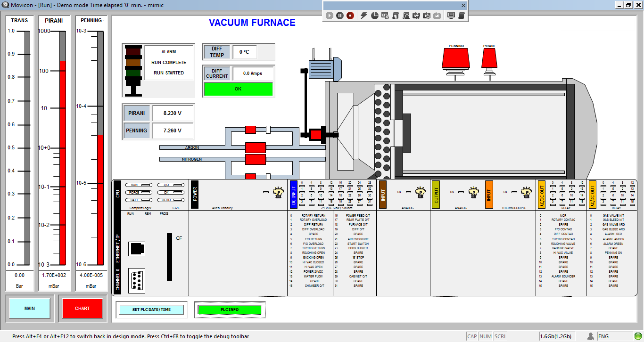
Task: Open the CHART screen
Action: coord(82,309)
